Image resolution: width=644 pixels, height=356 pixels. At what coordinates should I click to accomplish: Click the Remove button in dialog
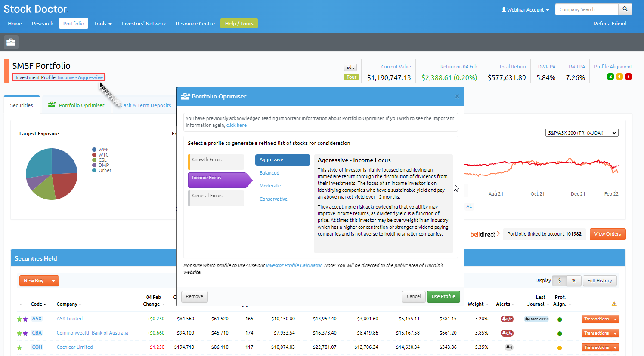pos(195,296)
